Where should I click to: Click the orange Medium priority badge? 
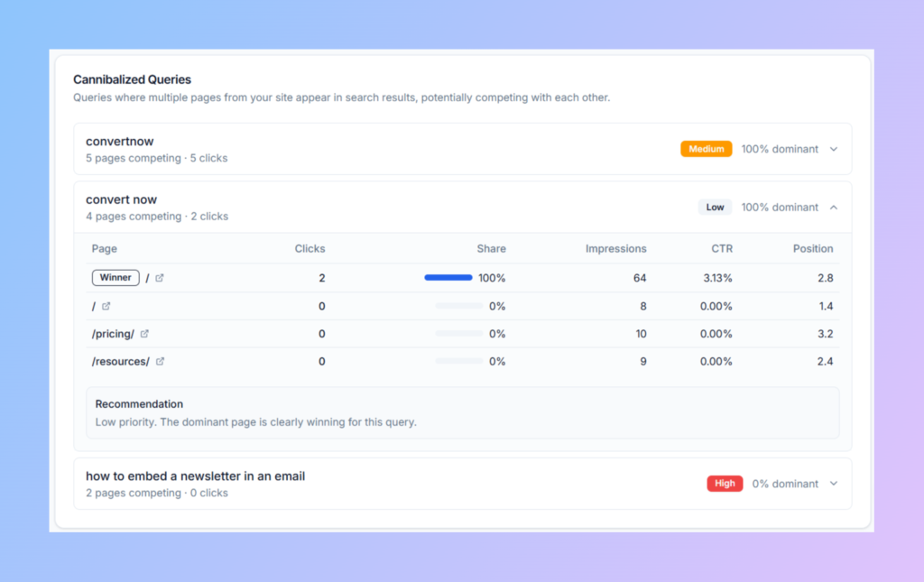[x=706, y=148]
